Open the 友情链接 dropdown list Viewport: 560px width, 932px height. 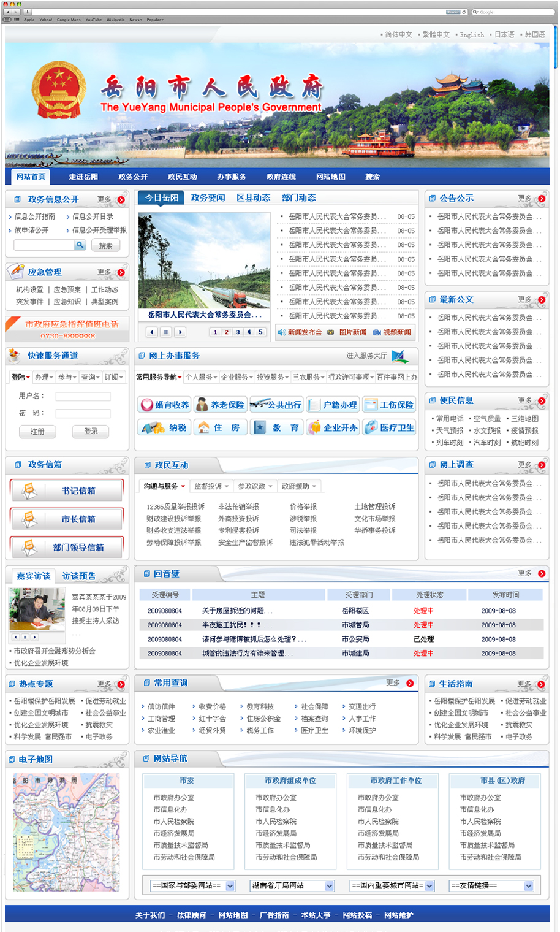529,886
